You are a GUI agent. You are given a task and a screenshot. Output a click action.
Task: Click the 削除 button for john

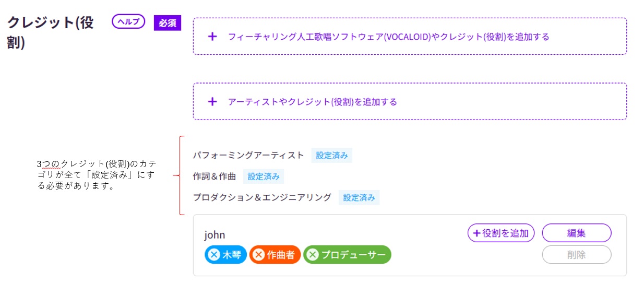pyautogui.click(x=576, y=255)
